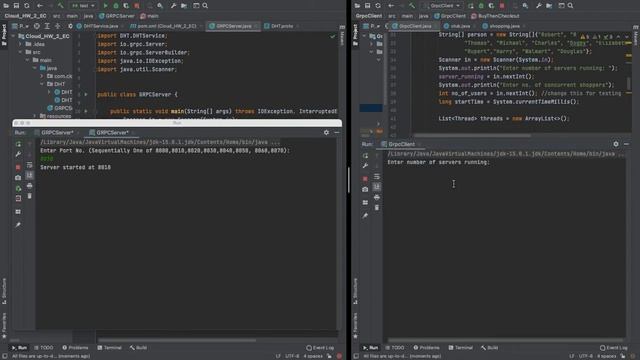Pin the tab in the left Run panel

pyautogui.click(x=18, y=224)
